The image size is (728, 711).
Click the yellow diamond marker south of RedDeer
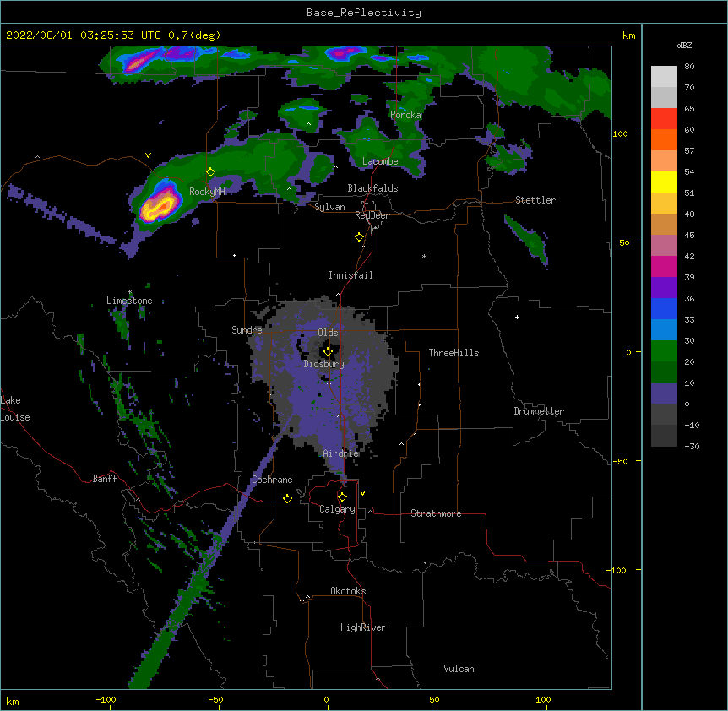point(360,237)
